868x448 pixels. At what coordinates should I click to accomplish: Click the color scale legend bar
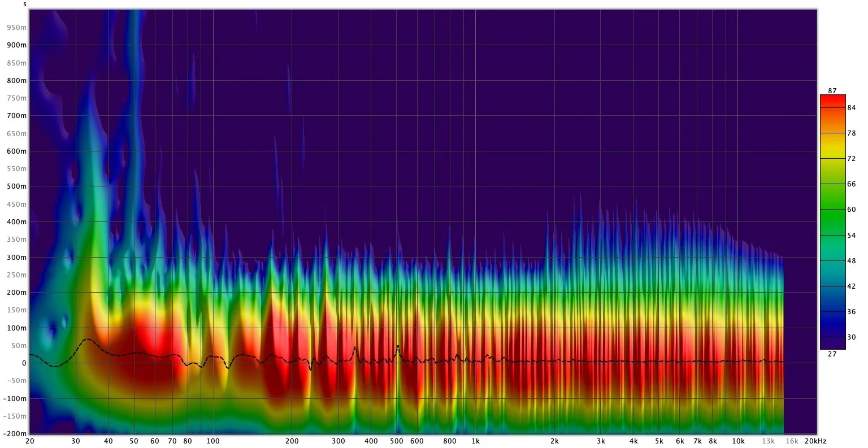832,222
